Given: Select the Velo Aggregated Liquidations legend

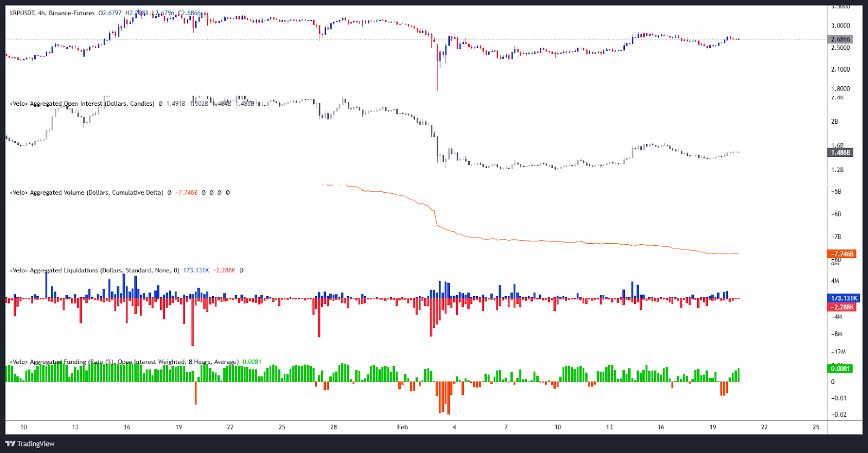Looking at the screenshot, I should [x=94, y=270].
